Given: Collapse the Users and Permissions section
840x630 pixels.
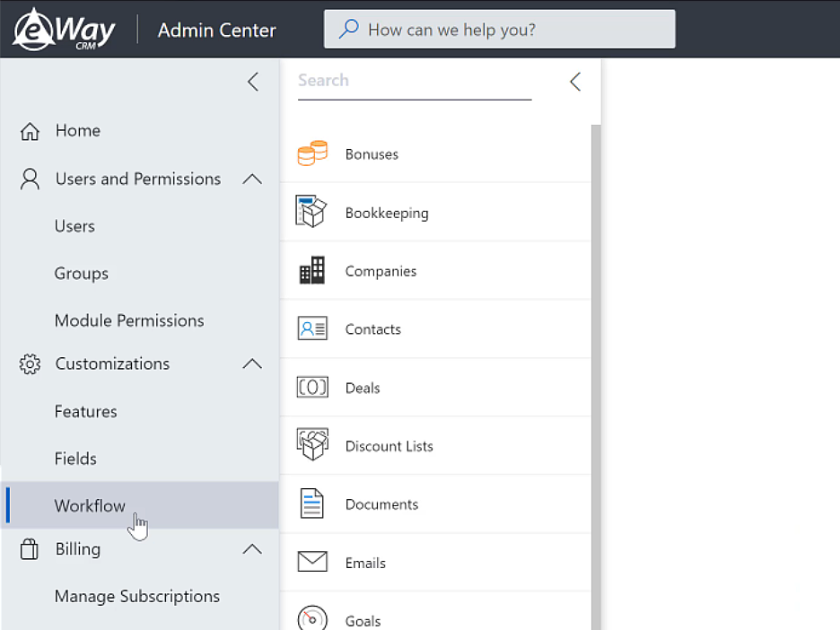Looking at the screenshot, I should (252, 179).
